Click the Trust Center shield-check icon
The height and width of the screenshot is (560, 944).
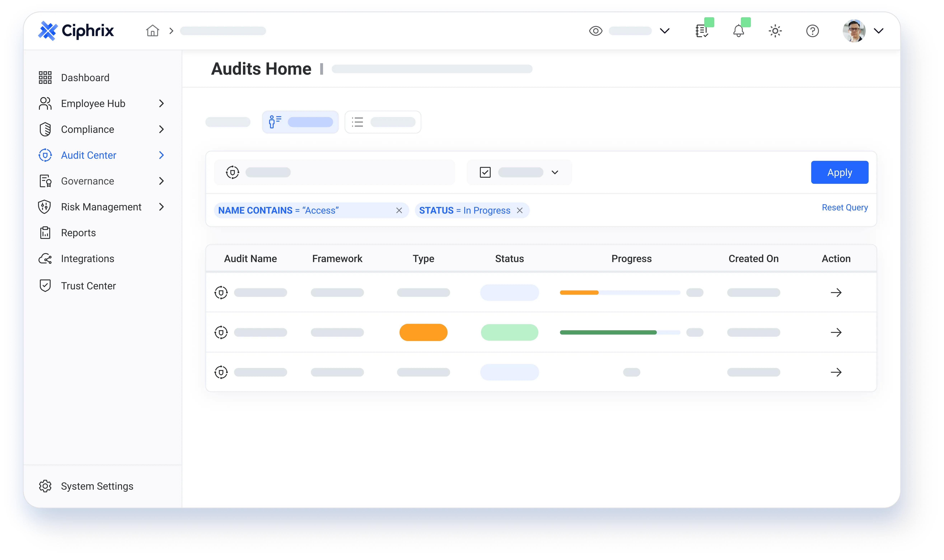[x=45, y=286]
